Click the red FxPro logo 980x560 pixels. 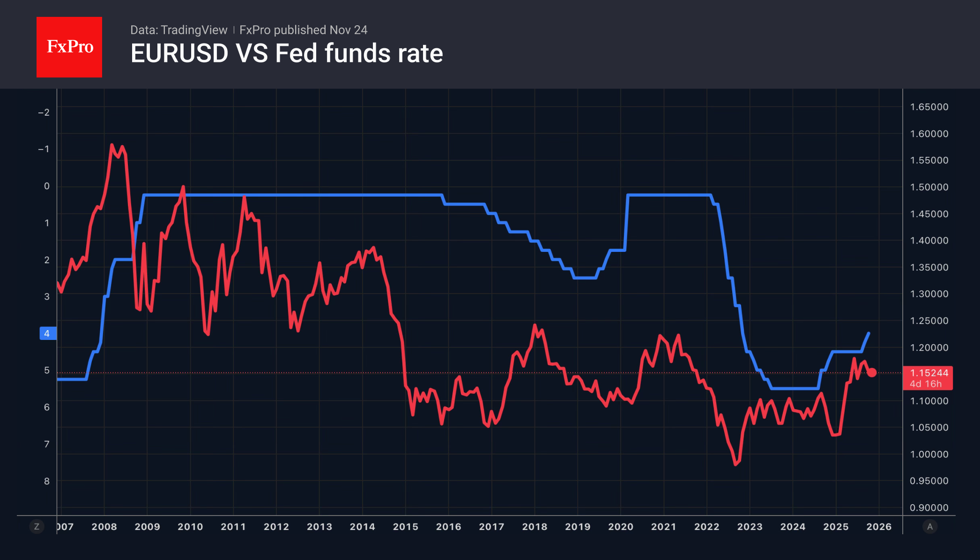(69, 47)
